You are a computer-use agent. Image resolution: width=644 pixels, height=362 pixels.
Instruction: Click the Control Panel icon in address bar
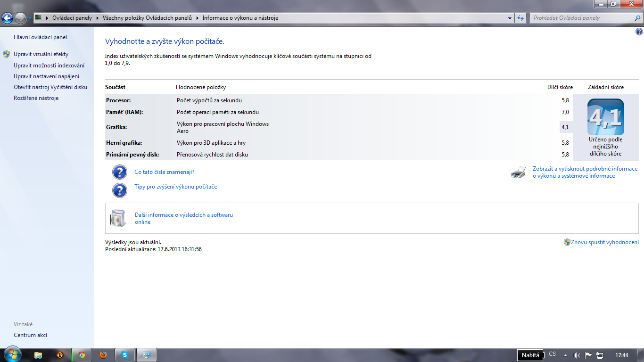pos(39,18)
